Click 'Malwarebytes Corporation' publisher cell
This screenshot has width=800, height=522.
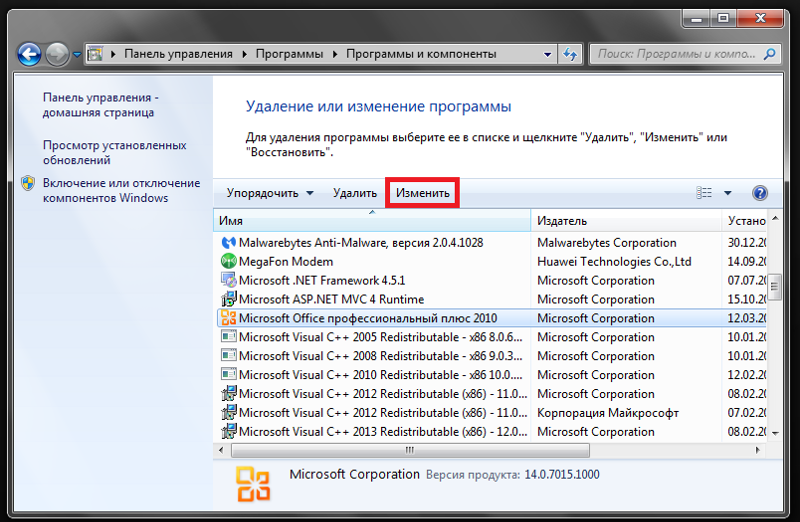[607, 243]
